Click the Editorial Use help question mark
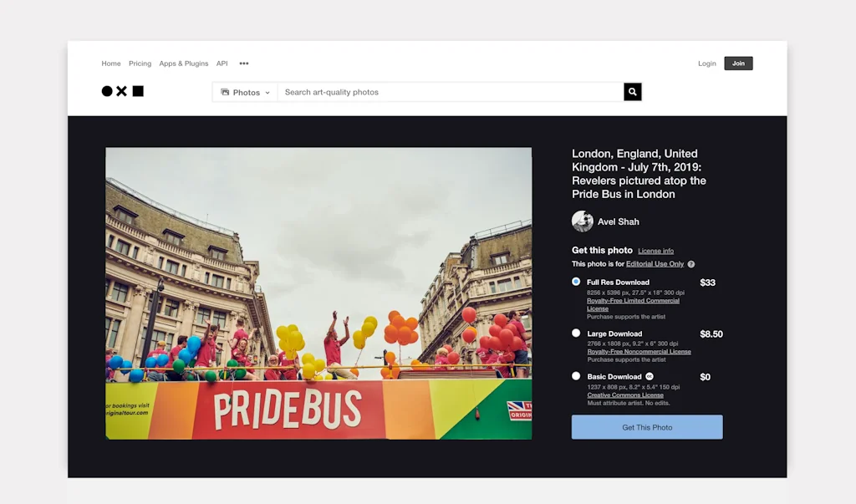Image resolution: width=856 pixels, height=504 pixels. [691, 264]
